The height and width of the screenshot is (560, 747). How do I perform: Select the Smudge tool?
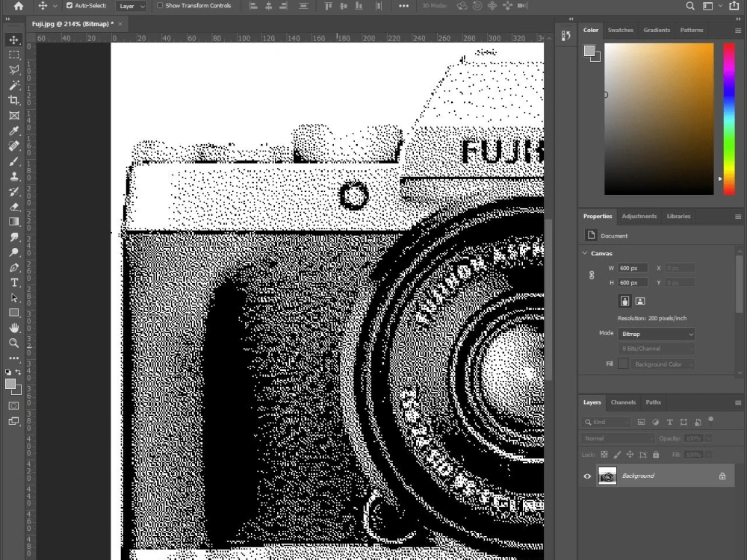pyautogui.click(x=13, y=237)
